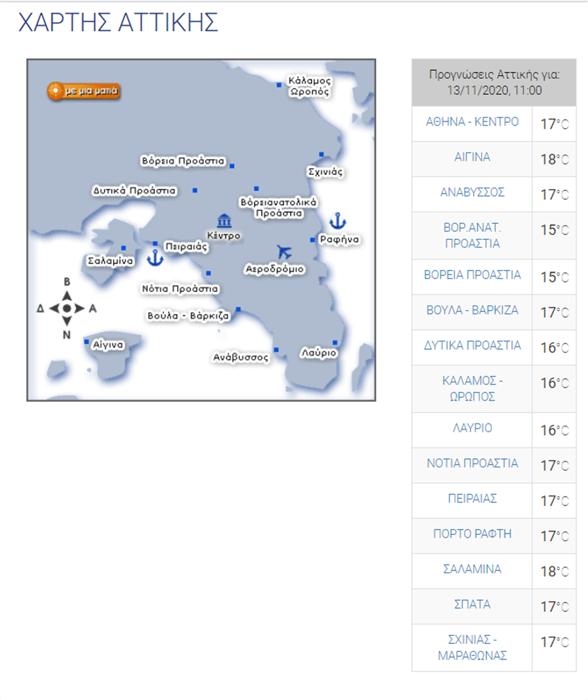The width and height of the screenshot is (588, 700).
Task: Click the blue marker at Λαύριο
Action: (335, 343)
